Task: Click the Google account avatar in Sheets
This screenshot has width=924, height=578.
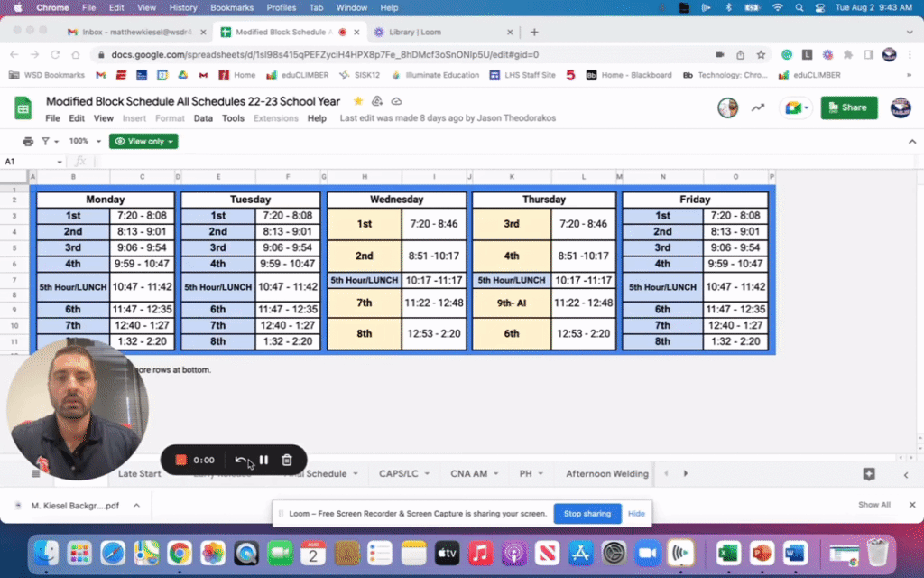Action: tap(901, 108)
